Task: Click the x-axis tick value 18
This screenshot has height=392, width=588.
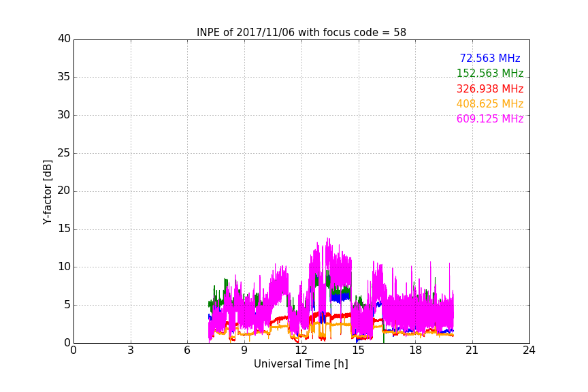Action: pos(416,350)
